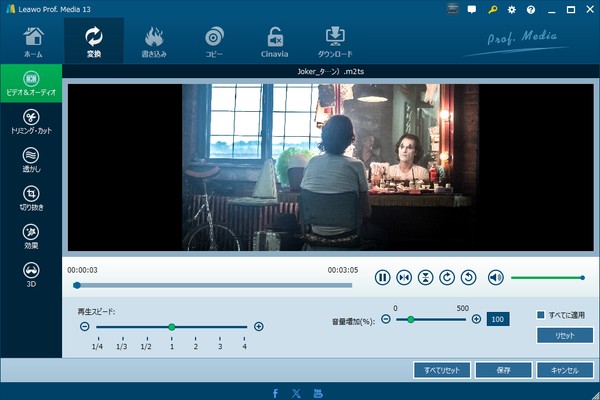Switch to the 透かし watermark tab
The width and height of the screenshot is (600, 400).
click(x=31, y=160)
